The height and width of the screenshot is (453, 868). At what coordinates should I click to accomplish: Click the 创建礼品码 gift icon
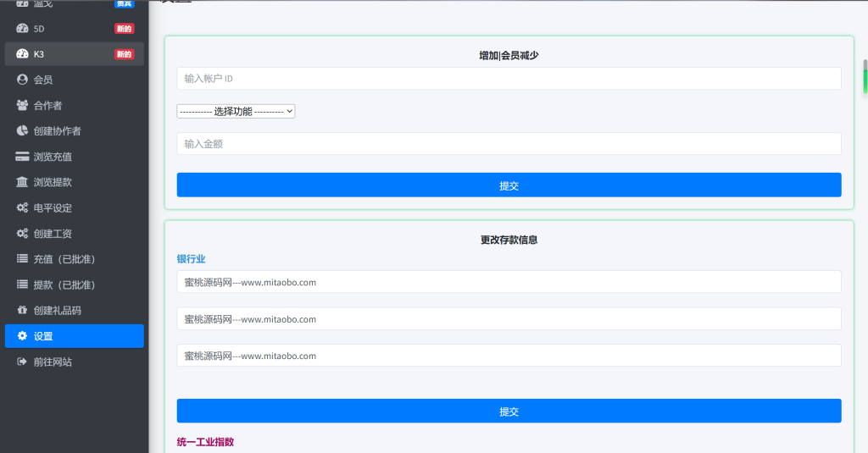point(23,311)
